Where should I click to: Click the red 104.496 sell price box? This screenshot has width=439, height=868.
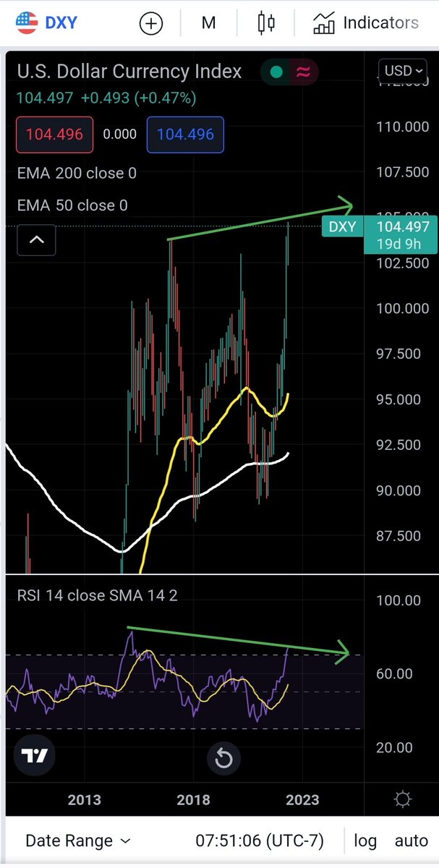[x=54, y=135]
